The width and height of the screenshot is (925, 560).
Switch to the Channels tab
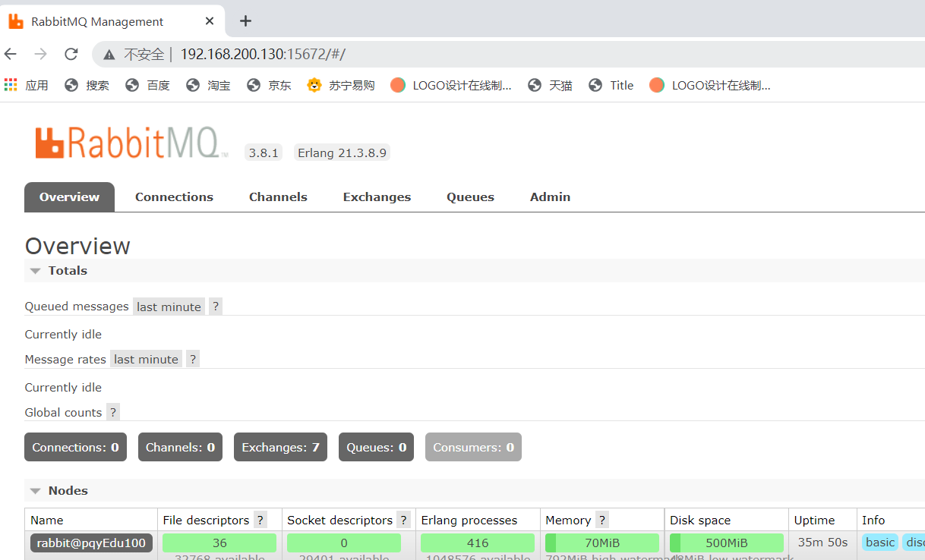point(278,197)
